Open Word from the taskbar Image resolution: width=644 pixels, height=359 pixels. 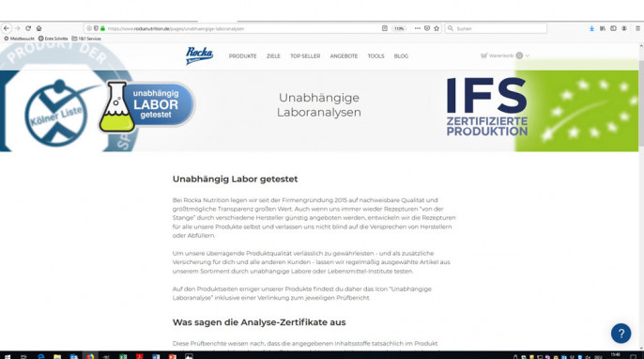[156, 356]
